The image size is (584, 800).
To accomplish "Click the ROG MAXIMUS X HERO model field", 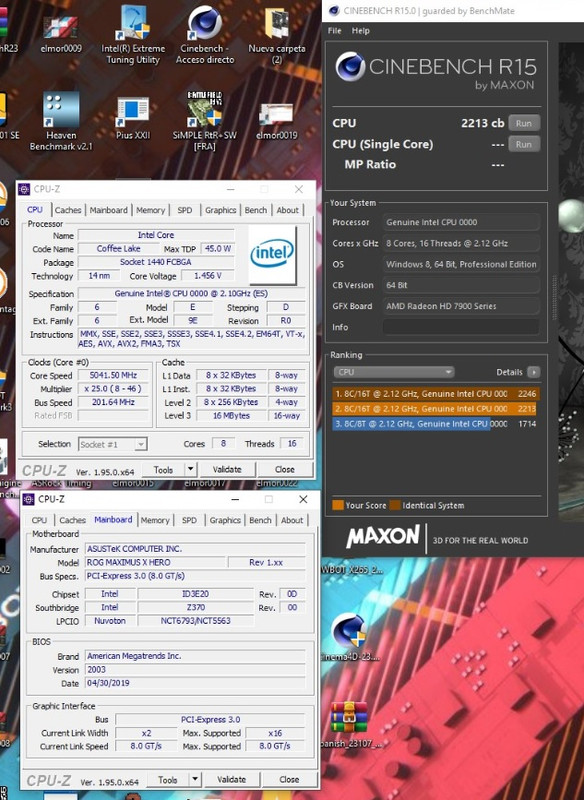I will point(155,562).
